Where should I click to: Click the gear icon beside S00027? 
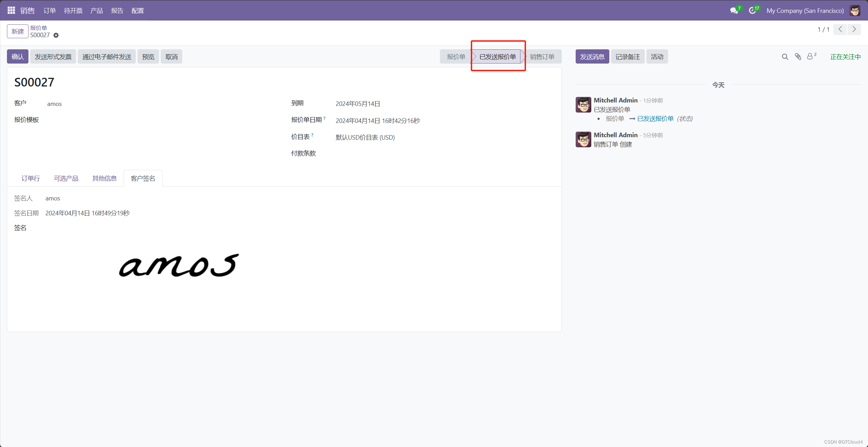[56, 35]
